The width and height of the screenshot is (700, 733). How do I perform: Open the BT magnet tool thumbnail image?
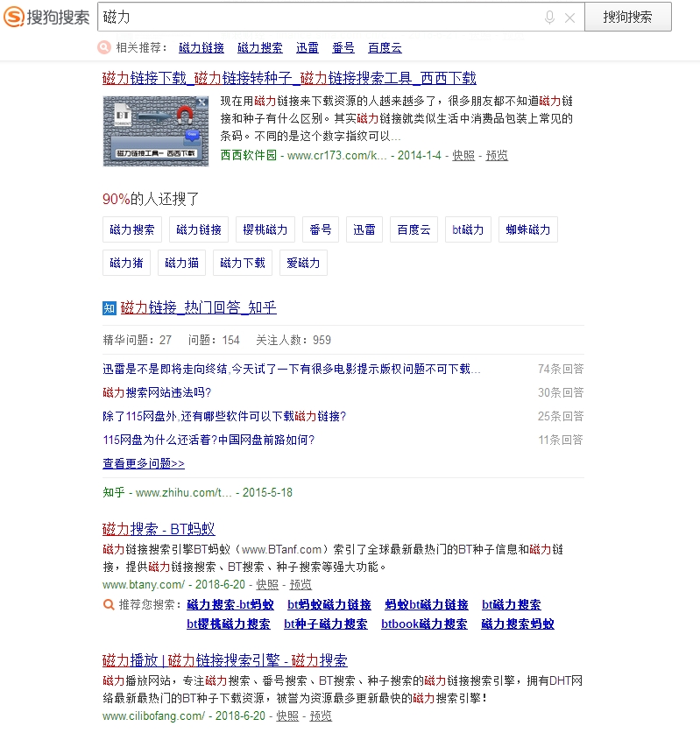(x=156, y=130)
